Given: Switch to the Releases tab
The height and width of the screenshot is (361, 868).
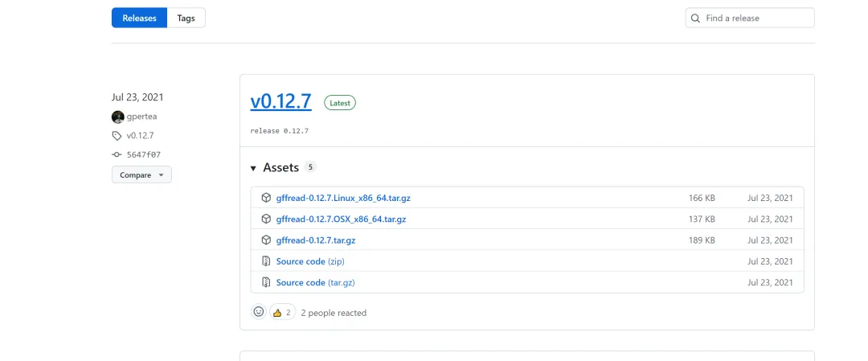Looking at the screenshot, I should tap(139, 18).
